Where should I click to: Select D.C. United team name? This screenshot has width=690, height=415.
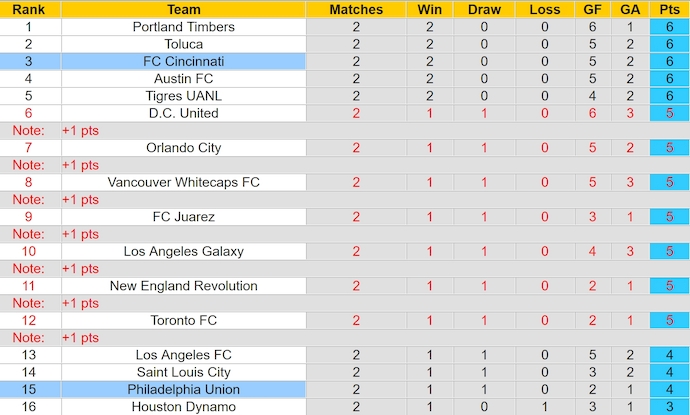[184, 113]
